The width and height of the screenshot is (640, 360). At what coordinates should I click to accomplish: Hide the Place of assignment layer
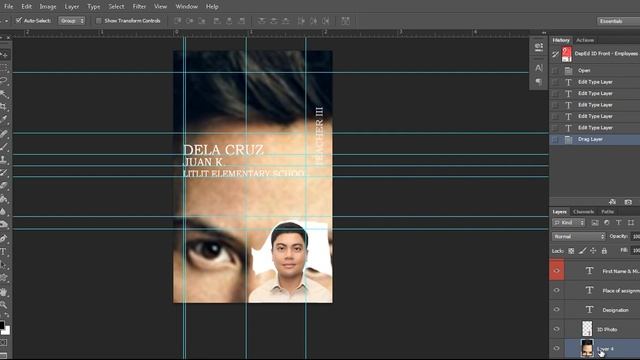click(x=557, y=290)
